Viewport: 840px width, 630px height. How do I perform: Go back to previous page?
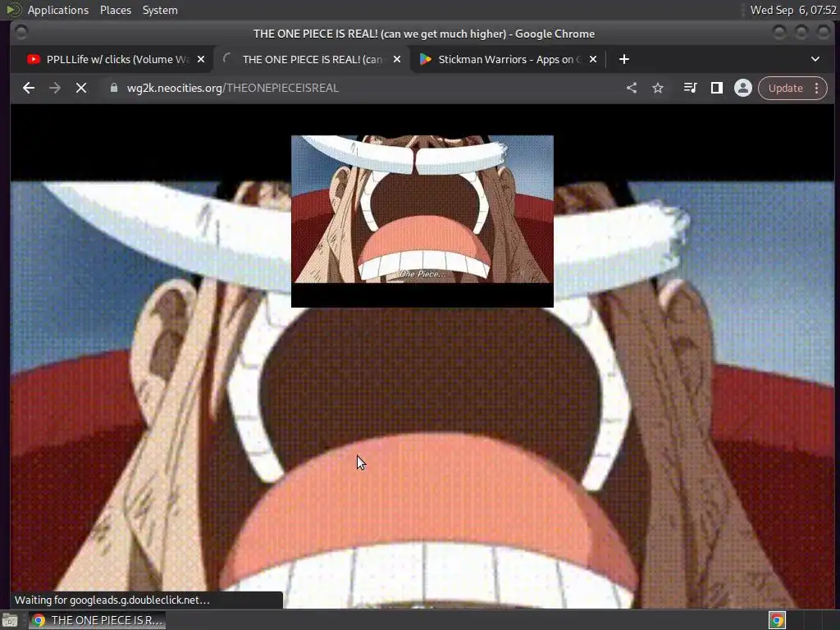coord(29,88)
